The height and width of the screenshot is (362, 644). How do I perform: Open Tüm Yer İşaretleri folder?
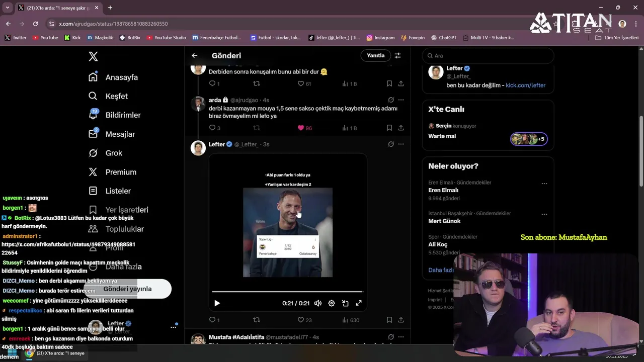click(x=617, y=38)
